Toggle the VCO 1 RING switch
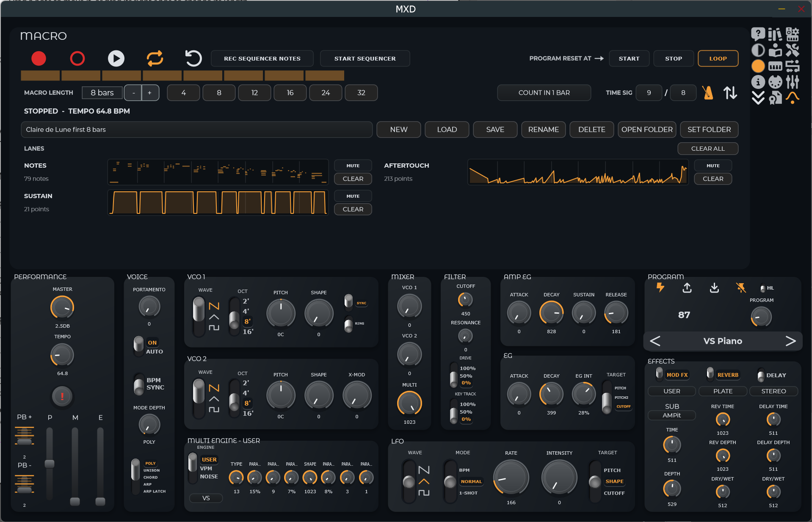The height and width of the screenshot is (522, 812). pos(348,324)
